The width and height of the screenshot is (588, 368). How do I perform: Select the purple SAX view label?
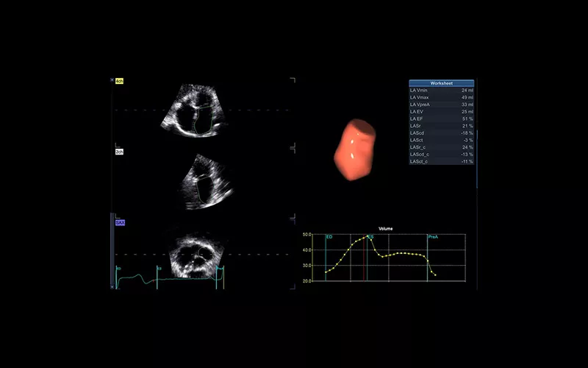click(120, 223)
